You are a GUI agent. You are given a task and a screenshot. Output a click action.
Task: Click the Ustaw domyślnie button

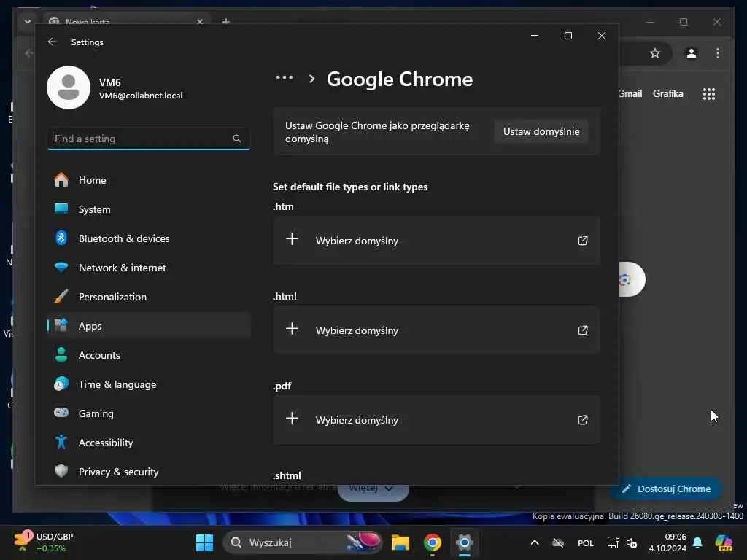(541, 131)
